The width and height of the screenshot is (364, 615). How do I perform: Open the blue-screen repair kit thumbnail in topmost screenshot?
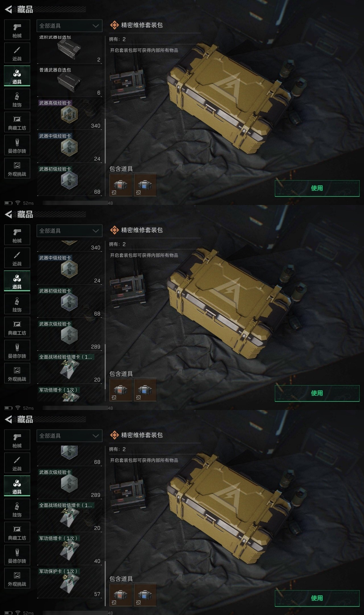pos(145,185)
